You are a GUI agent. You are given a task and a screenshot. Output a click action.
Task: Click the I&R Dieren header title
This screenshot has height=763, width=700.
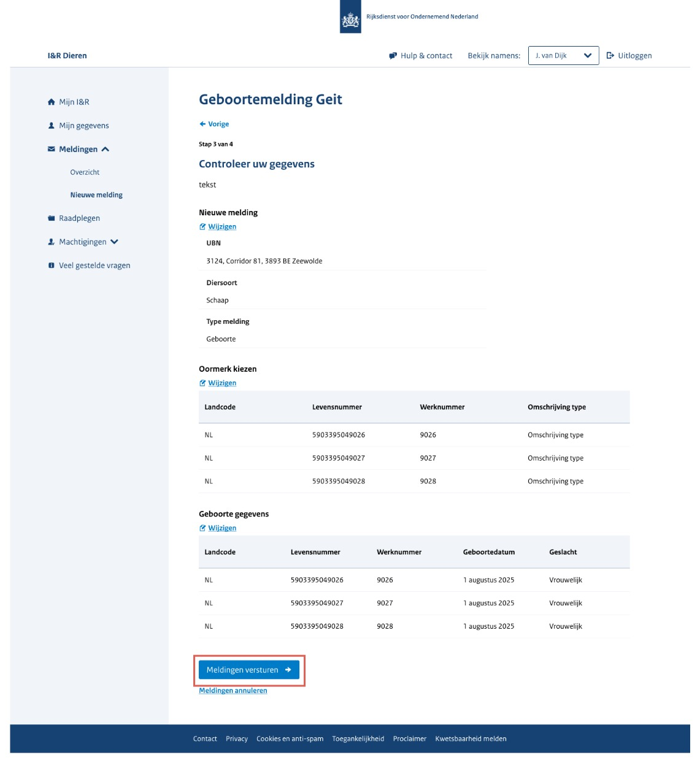[67, 56]
